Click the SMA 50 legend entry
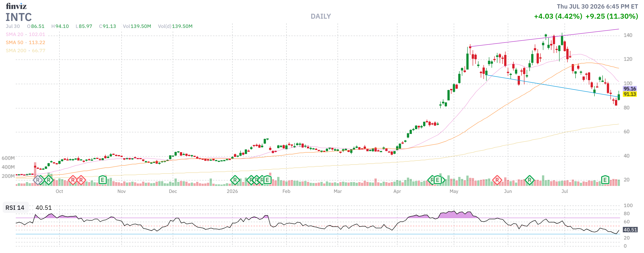 25,43
